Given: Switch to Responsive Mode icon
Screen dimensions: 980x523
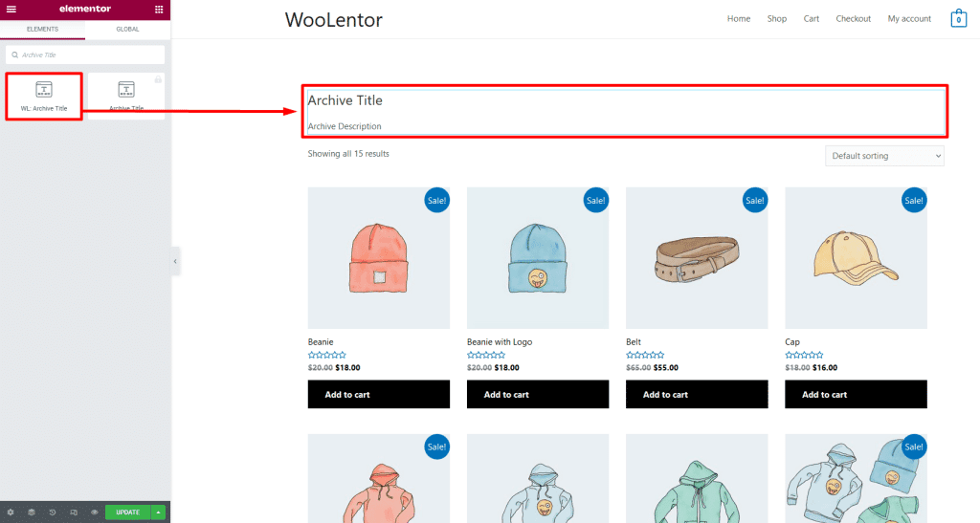Looking at the screenshot, I should coord(73,512).
